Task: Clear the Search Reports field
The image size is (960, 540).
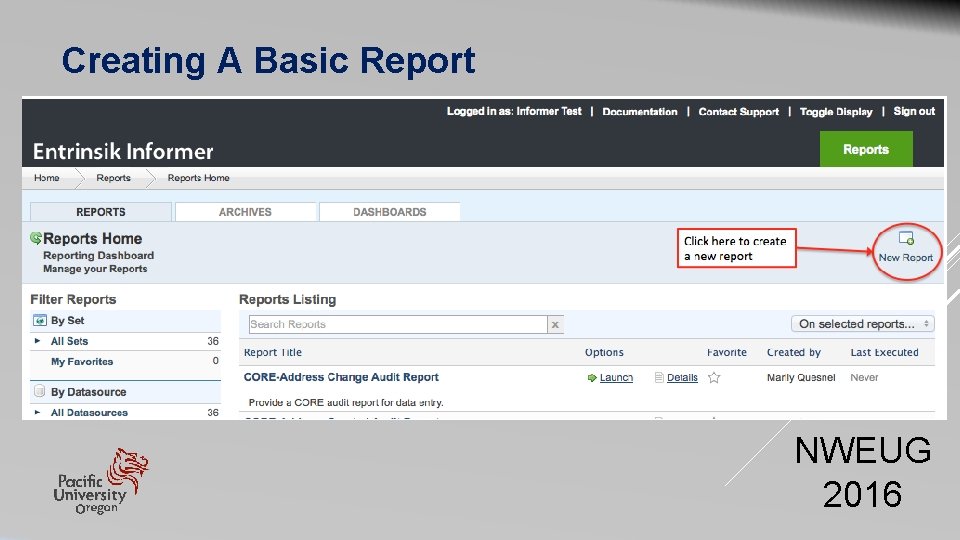Action: point(555,324)
